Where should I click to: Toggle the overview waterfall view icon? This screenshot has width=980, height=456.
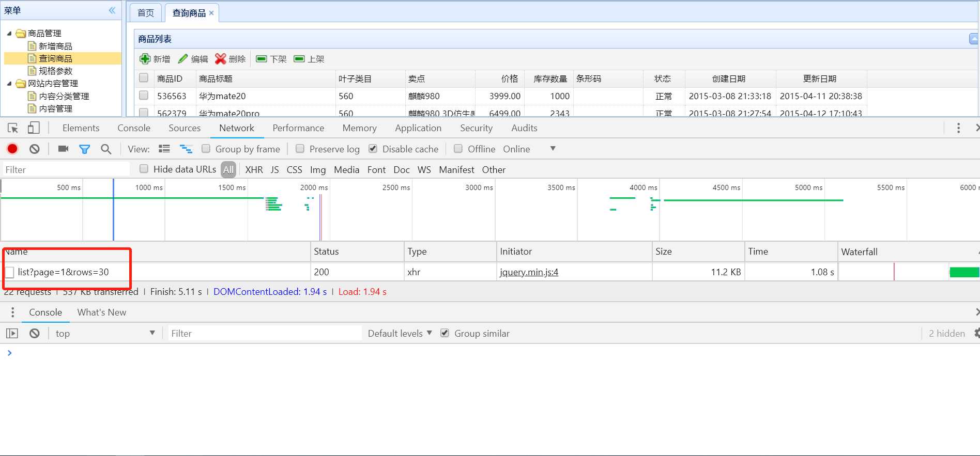click(186, 149)
